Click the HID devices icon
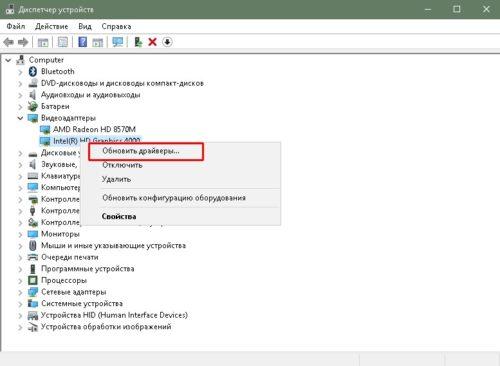The image size is (500, 366). tap(33, 315)
